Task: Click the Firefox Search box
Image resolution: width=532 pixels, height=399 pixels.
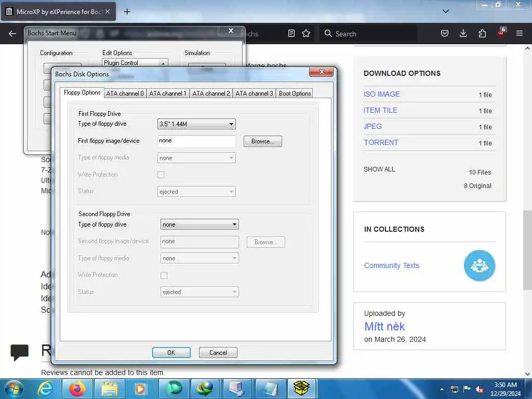Action: (x=368, y=34)
